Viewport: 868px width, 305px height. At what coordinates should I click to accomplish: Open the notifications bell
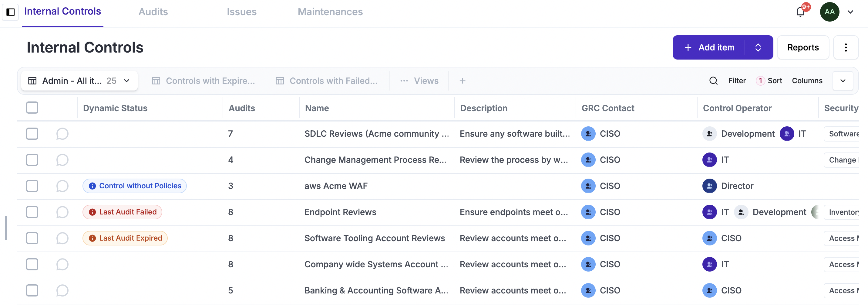(800, 12)
